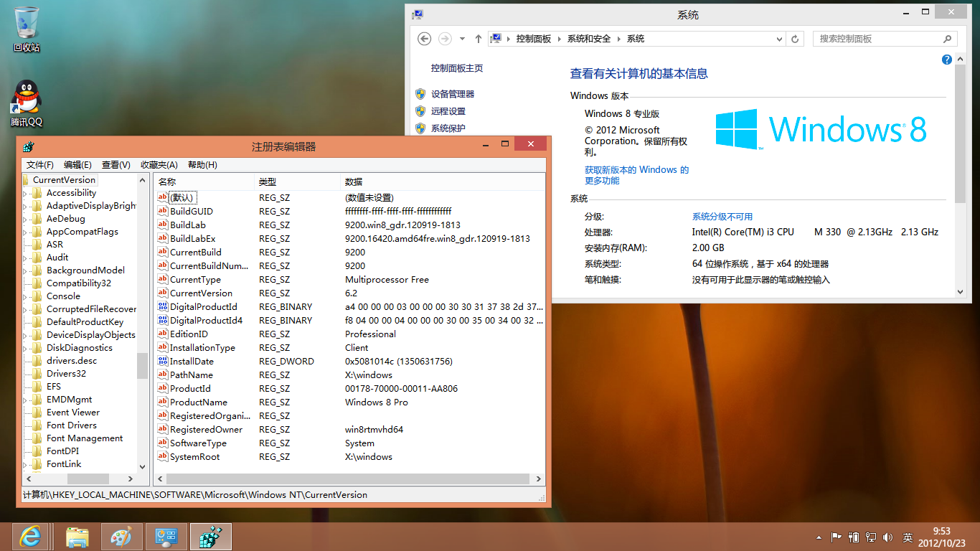Click 系统分级不可用 link
This screenshot has height=551, width=980.
(x=722, y=217)
